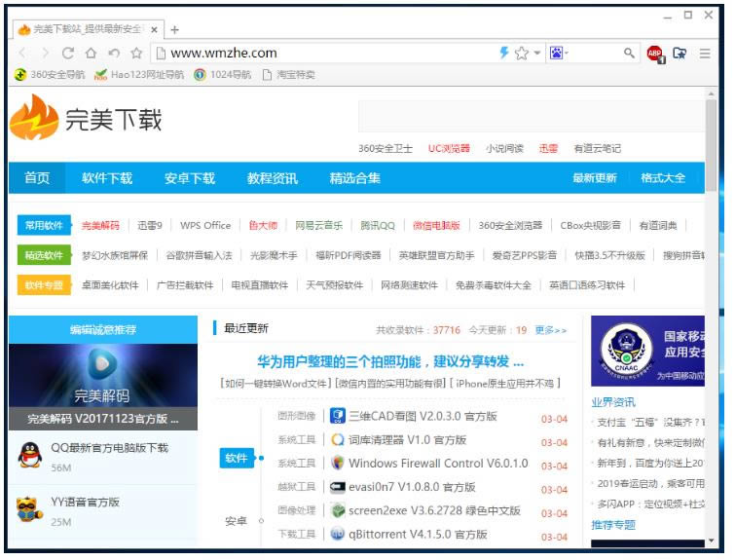Click the 词库清理器 app icon
The width and height of the screenshot is (735, 560).
[337, 440]
